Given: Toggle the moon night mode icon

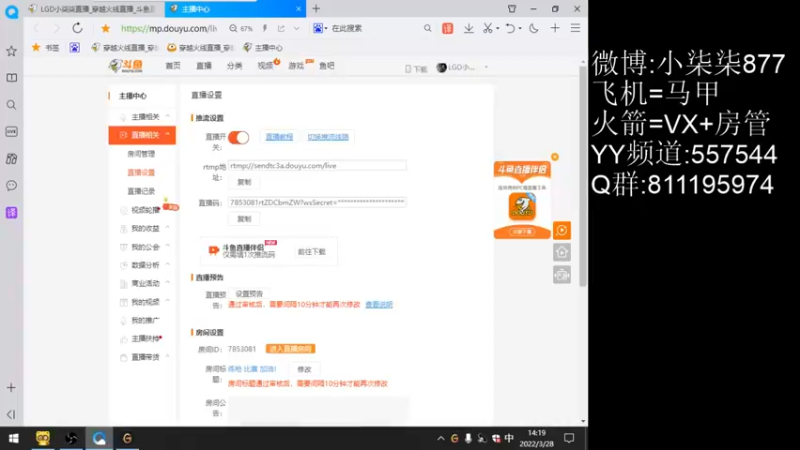Looking at the screenshot, I should (534, 29).
